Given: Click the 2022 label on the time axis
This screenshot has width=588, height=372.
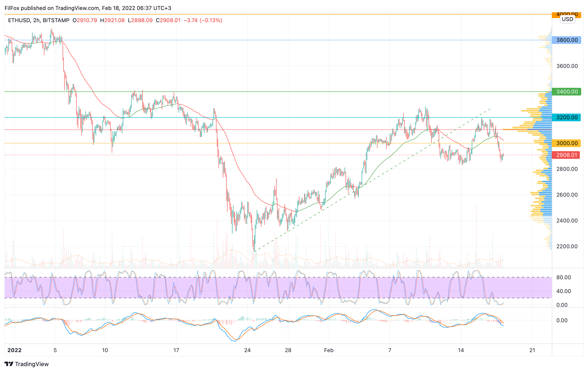Looking at the screenshot, I should [x=14, y=350].
